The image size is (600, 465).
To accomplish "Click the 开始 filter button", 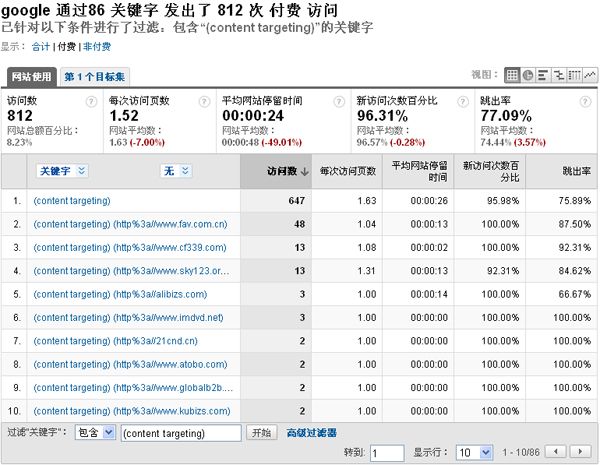I will tap(261, 433).
